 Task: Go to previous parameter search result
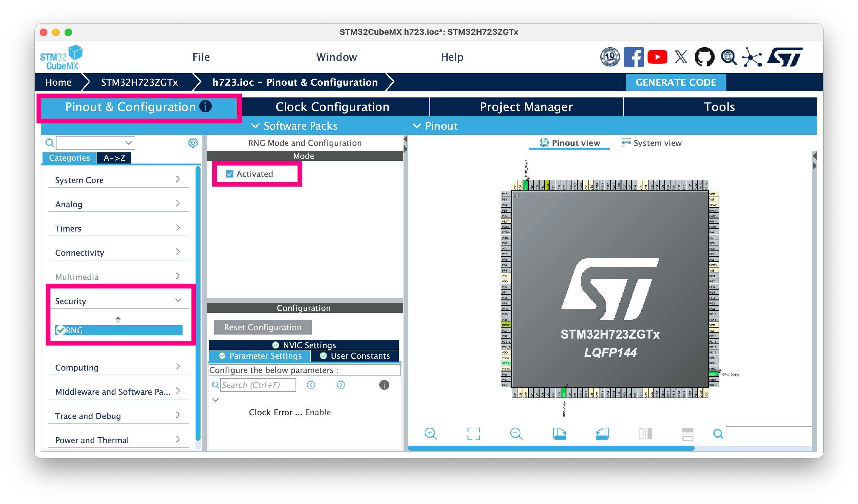click(311, 385)
